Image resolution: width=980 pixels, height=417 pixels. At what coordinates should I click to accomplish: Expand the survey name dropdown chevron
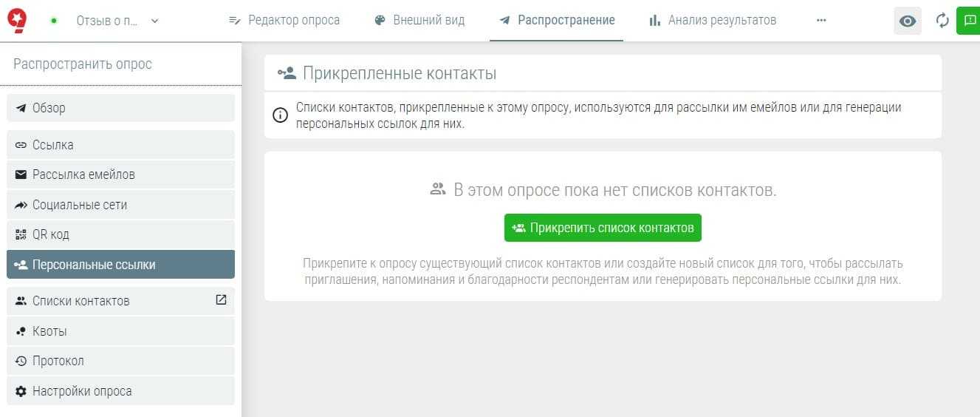coord(154,21)
